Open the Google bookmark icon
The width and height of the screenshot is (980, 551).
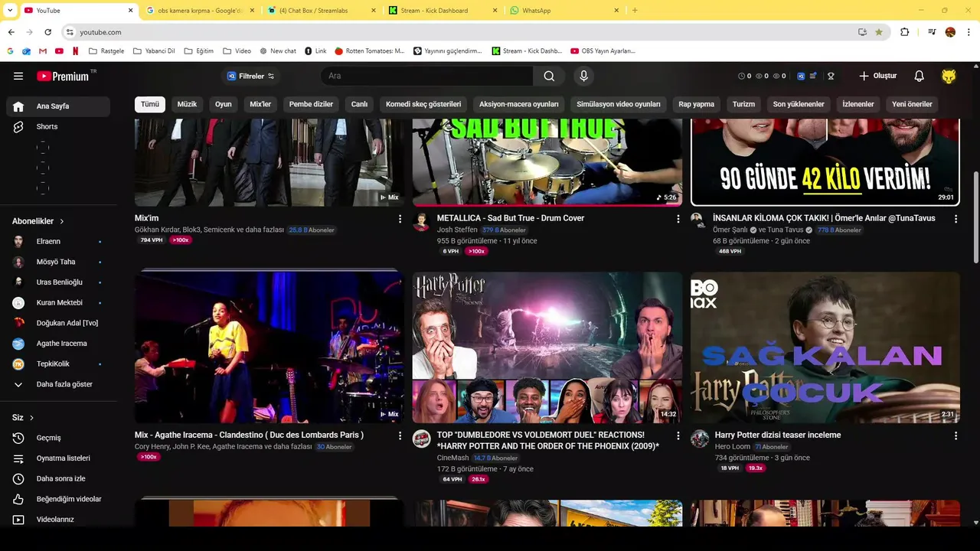(x=11, y=51)
